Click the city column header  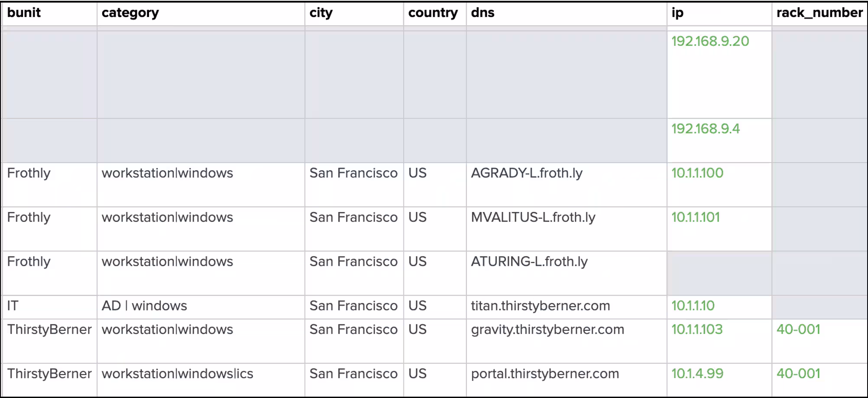(321, 13)
